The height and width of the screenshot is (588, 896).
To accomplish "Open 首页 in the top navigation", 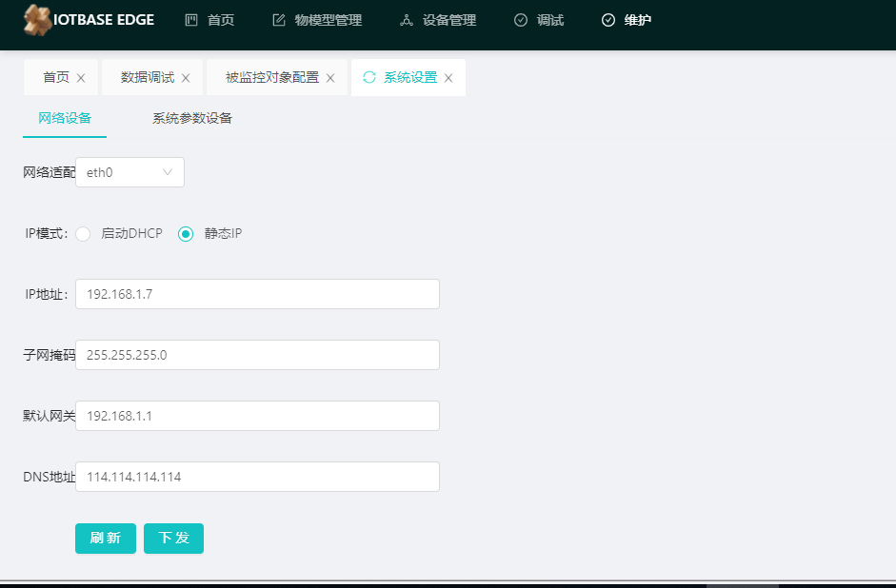I will (209, 20).
